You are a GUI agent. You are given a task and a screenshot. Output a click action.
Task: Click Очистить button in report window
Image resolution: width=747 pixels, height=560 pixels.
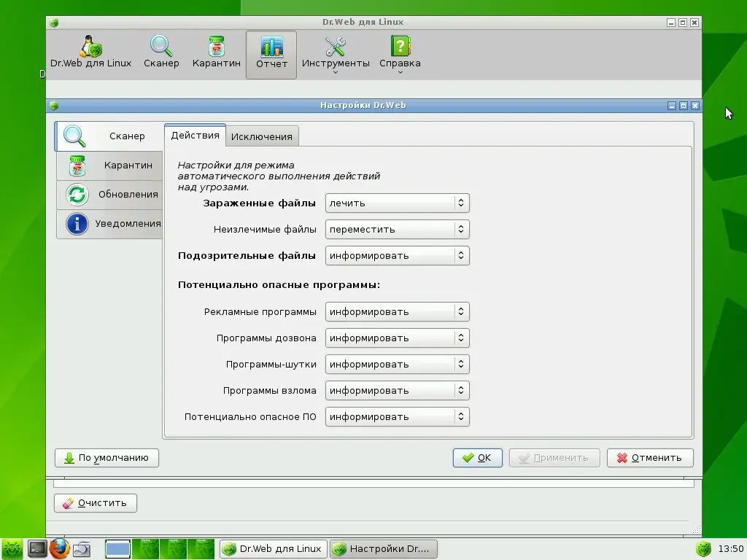tap(96, 503)
